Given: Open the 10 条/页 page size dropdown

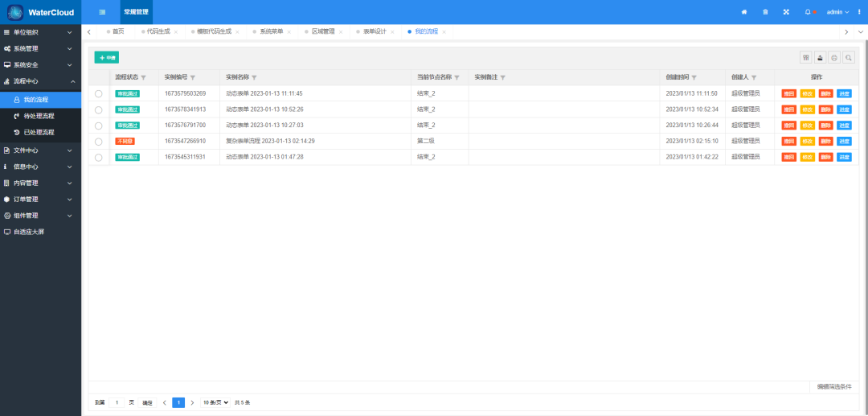Looking at the screenshot, I should point(215,402).
